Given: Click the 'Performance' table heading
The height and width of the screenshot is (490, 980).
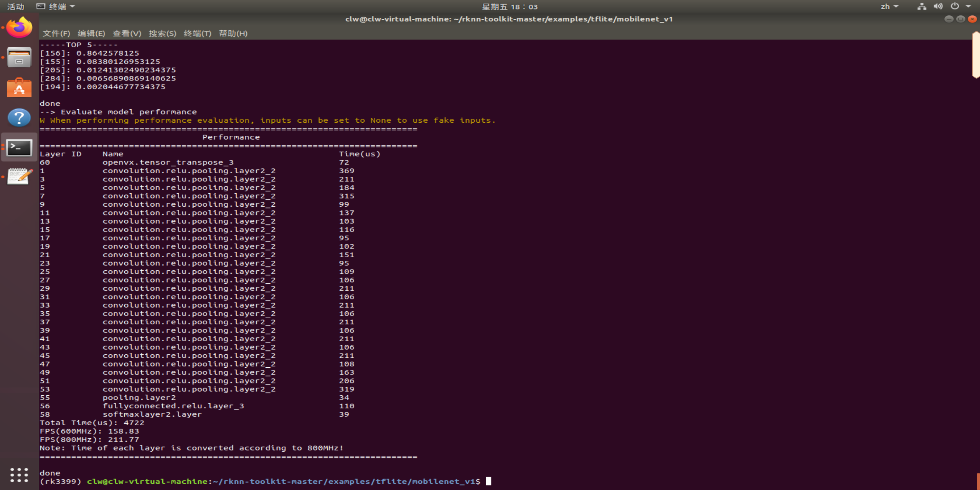Looking at the screenshot, I should [x=231, y=137].
